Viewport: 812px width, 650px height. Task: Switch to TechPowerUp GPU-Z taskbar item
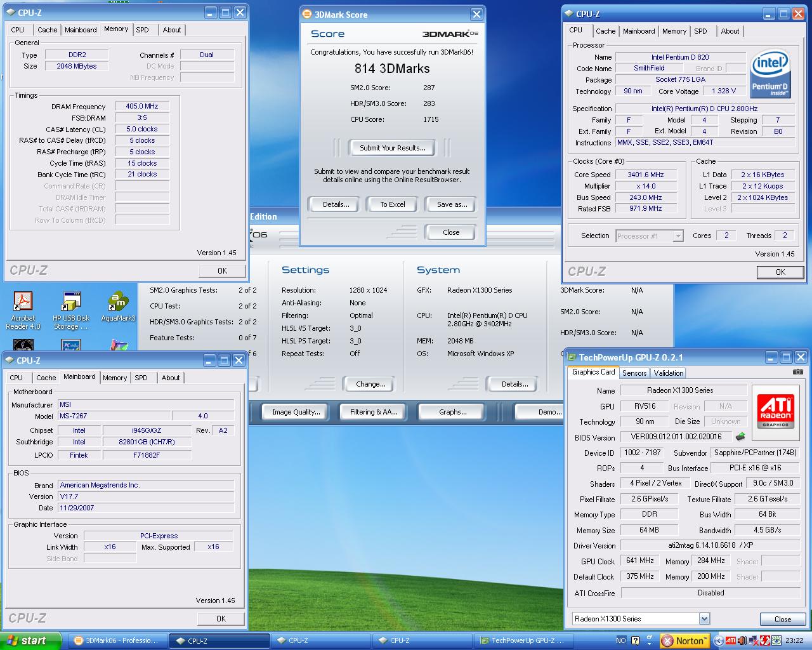click(x=524, y=640)
